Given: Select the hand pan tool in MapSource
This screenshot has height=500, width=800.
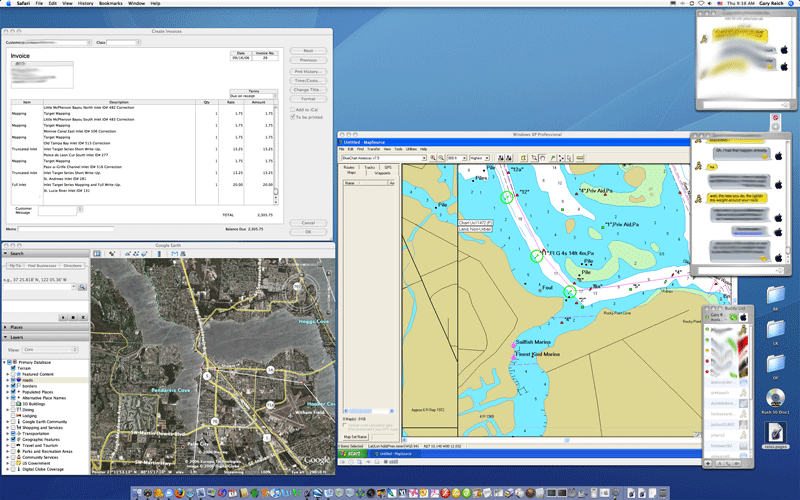Looking at the screenshot, I should (542, 158).
